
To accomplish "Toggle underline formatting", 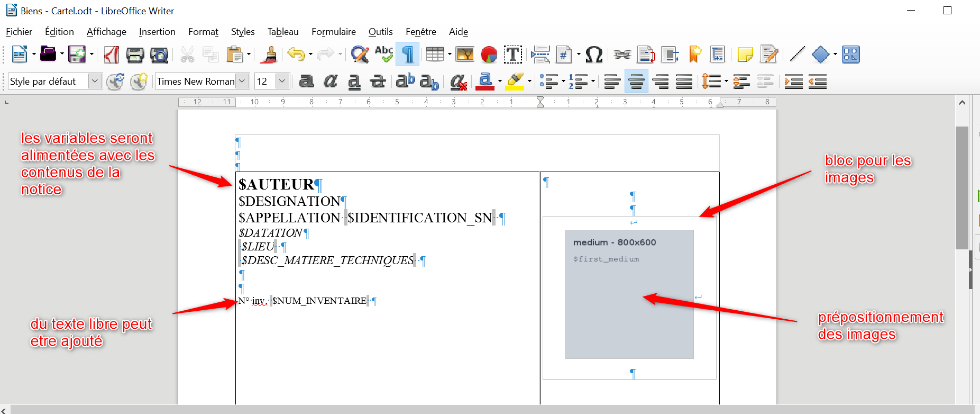I will (354, 82).
